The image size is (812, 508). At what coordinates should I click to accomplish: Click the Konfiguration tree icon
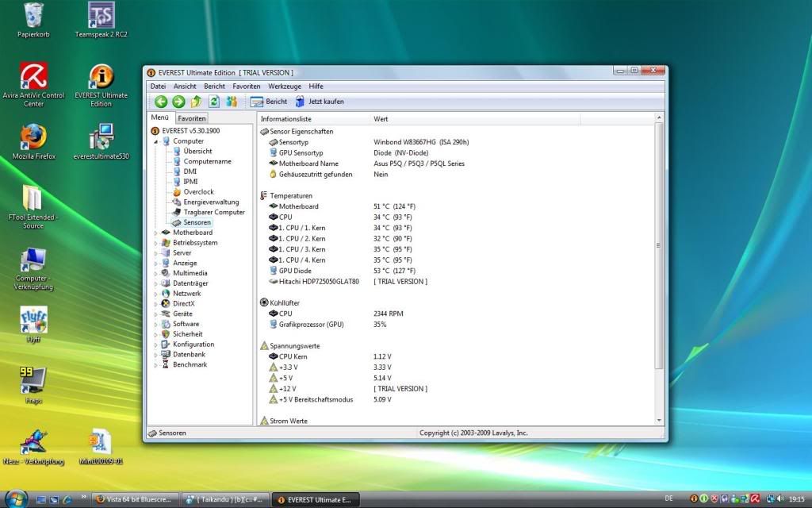pos(166,344)
